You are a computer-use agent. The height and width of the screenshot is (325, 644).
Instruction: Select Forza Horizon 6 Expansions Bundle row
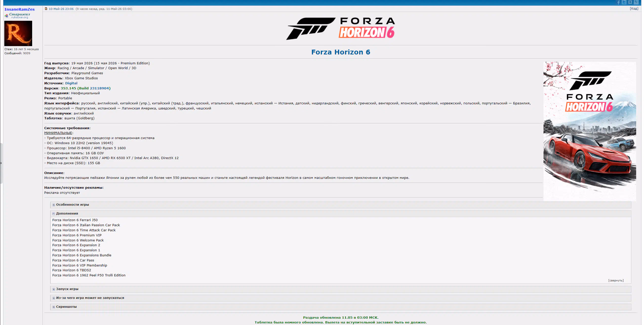click(x=82, y=255)
